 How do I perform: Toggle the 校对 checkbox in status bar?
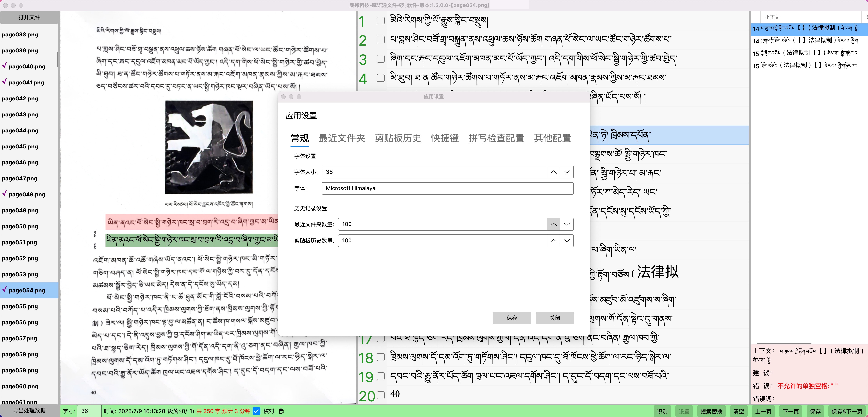pos(256,411)
